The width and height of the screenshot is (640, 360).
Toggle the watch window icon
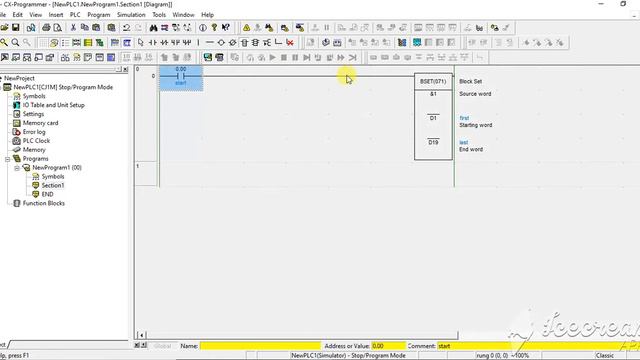click(x=27, y=58)
